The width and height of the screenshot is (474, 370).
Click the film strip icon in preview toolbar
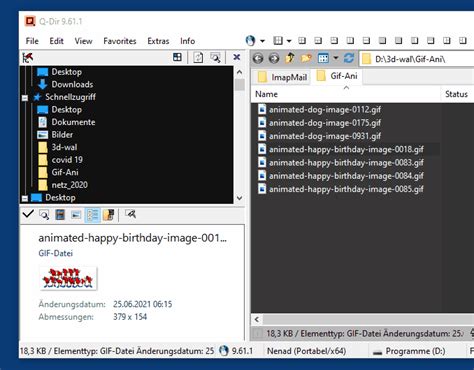60,214
